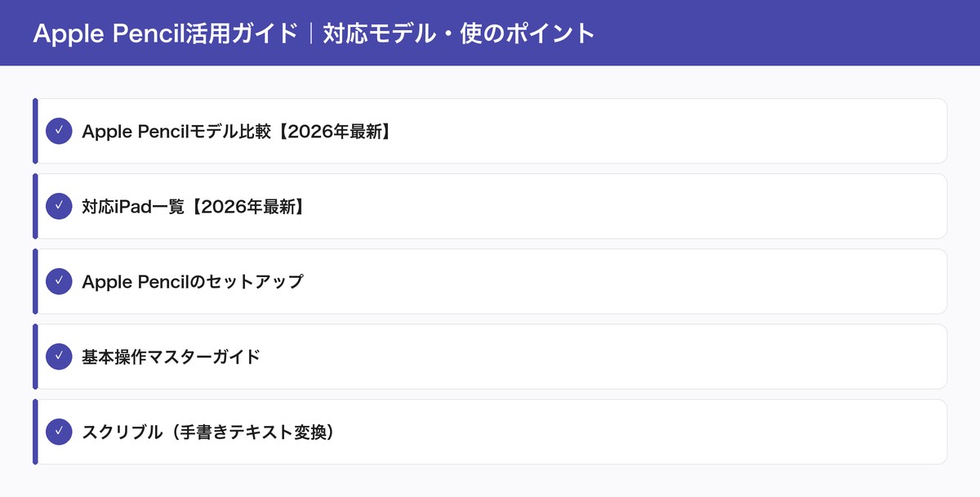Select the checkmark icon beside スクリブル
Image resolution: width=980 pixels, height=497 pixels.
coord(59,432)
